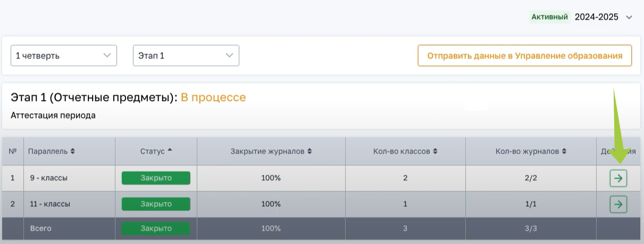Expand the 1 четверть period dropdown
Screen dimensions: 644x244
[64, 55]
